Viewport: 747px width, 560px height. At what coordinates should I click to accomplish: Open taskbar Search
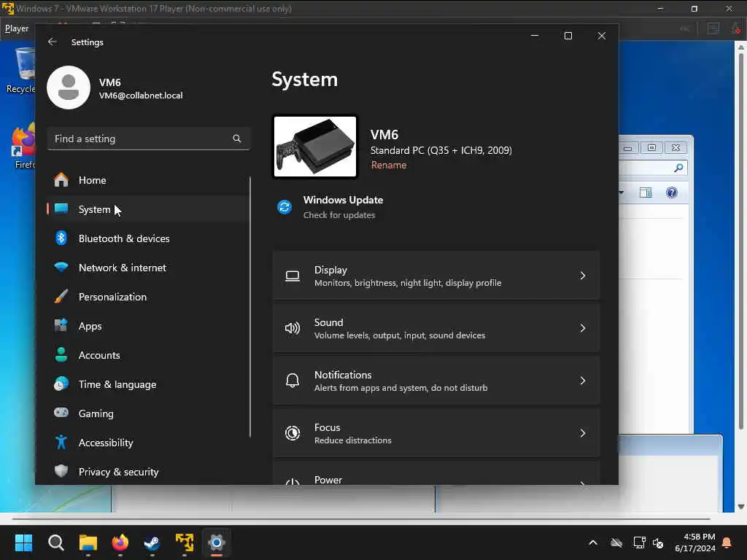click(x=55, y=542)
